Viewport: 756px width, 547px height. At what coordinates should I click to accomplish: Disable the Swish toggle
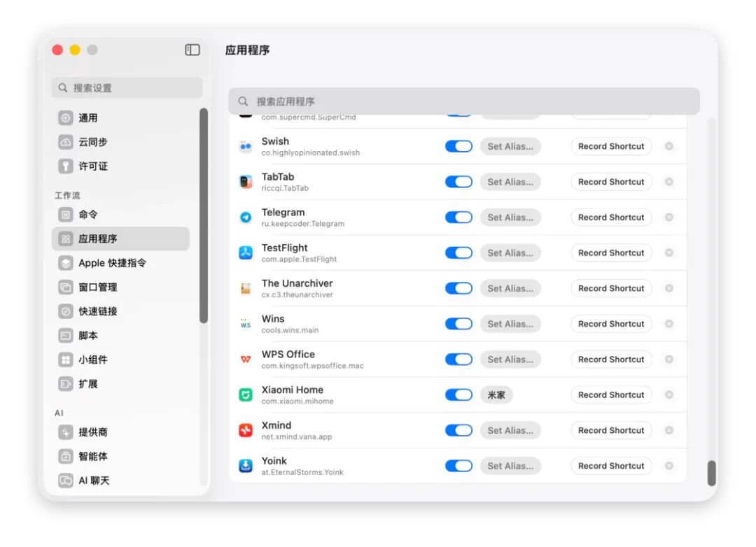[458, 146]
